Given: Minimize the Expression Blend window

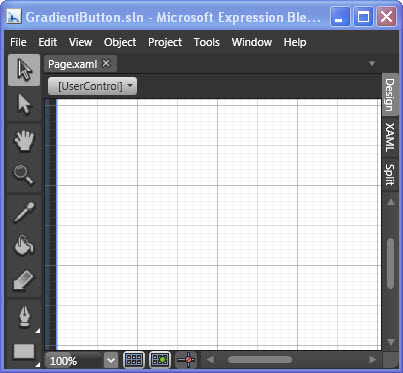Looking at the screenshot, I should (340, 16).
